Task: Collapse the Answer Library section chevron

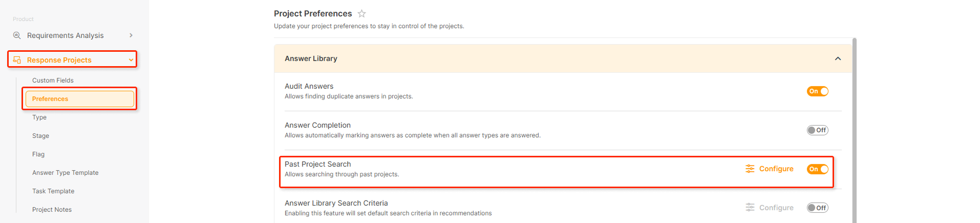Action: [838, 58]
